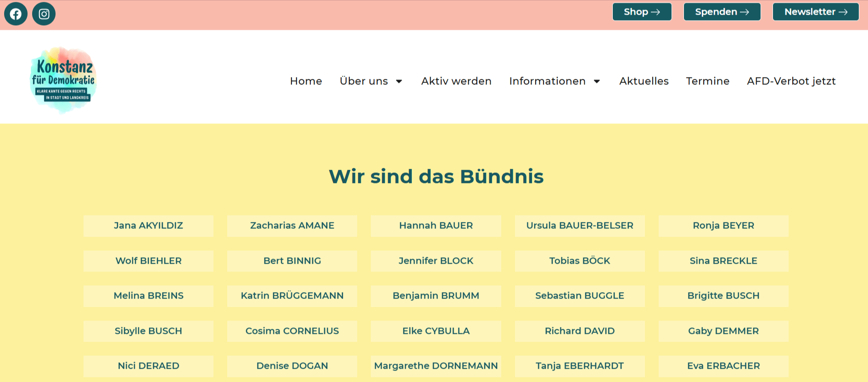Expand the Informationen dropdown arrow
868x382 pixels.
pos(597,82)
